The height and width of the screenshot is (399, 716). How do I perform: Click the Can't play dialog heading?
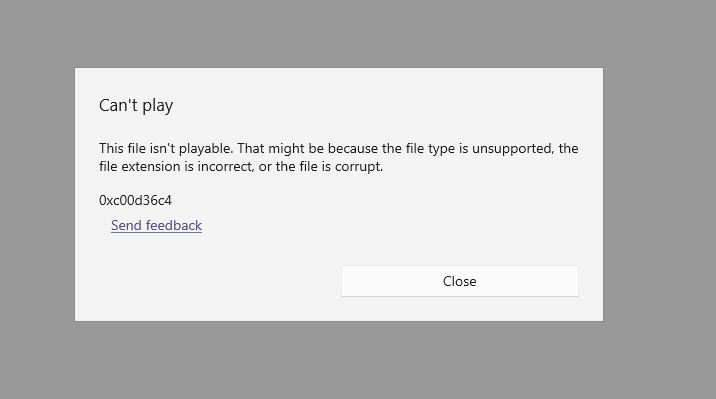(136, 105)
